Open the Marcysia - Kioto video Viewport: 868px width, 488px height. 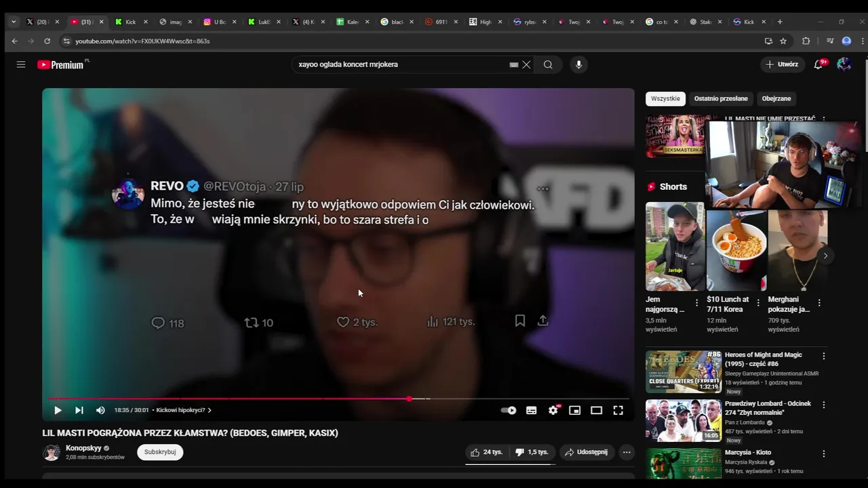click(684, 464)
